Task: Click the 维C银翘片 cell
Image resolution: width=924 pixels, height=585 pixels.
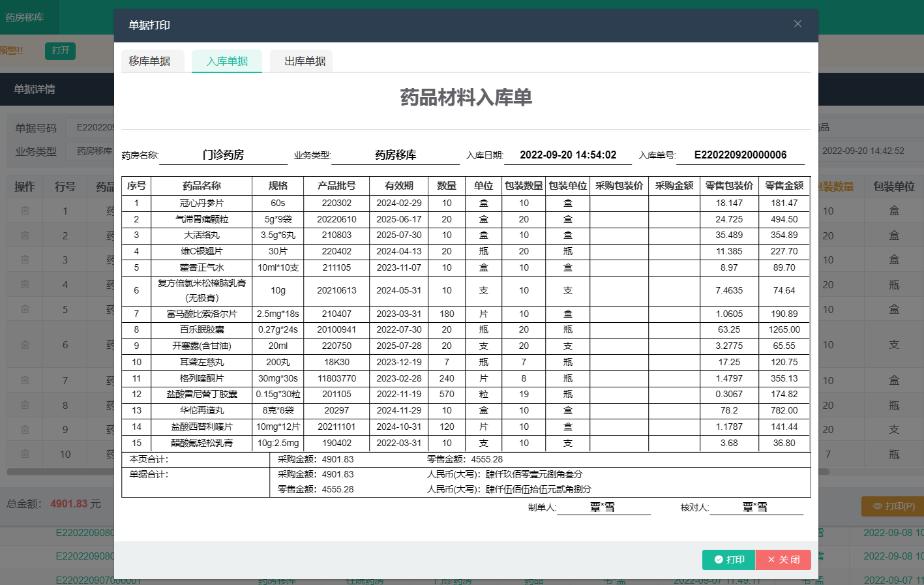Action: [201, 252]
